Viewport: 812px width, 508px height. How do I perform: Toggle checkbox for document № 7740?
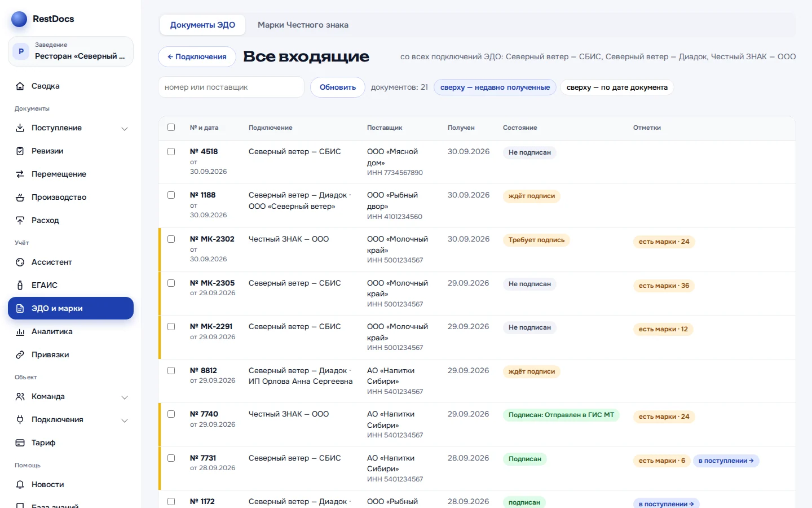tap(171, 414)
